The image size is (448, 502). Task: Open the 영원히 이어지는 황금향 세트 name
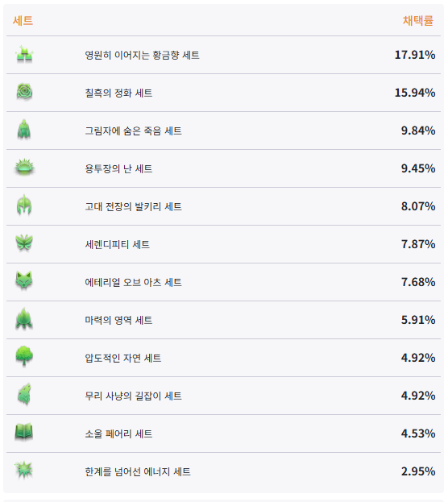[142, 55]
